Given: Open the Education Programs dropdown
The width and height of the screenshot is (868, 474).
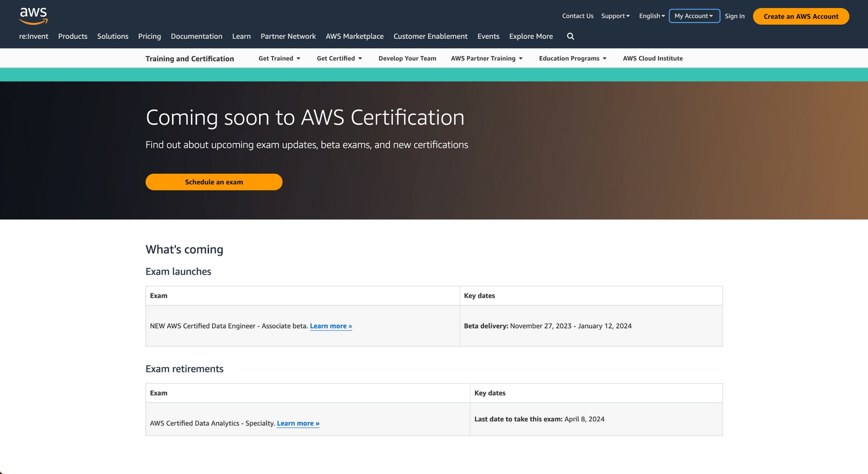Looking at the screenshot, I should point(573,58).
